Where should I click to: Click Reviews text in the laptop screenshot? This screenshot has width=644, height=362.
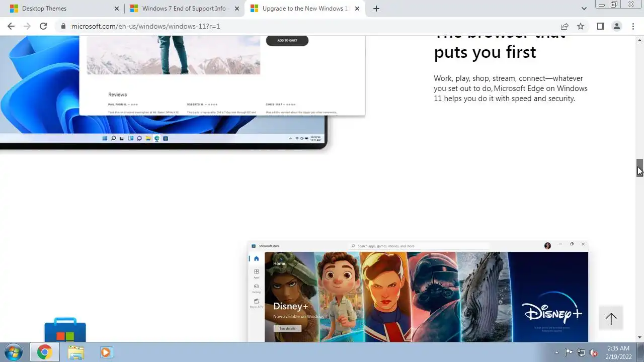coord(117,95)
